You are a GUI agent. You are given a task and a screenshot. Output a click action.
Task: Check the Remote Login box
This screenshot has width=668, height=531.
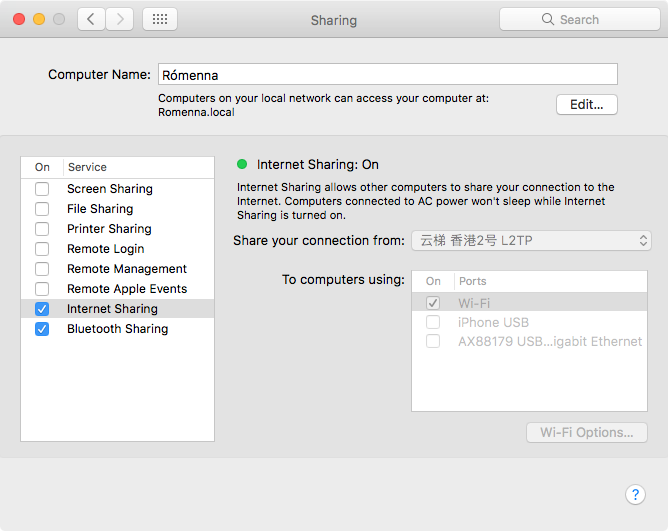coord(42,249)
